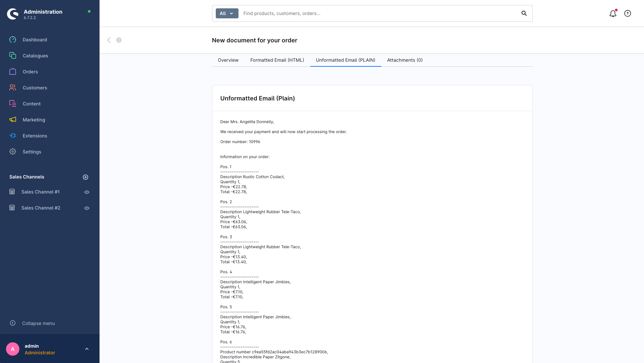Image resolution: width=644 pixels, height=363 pixels.
Task: Go back using the left arrow
Action: tap(109, 40)
